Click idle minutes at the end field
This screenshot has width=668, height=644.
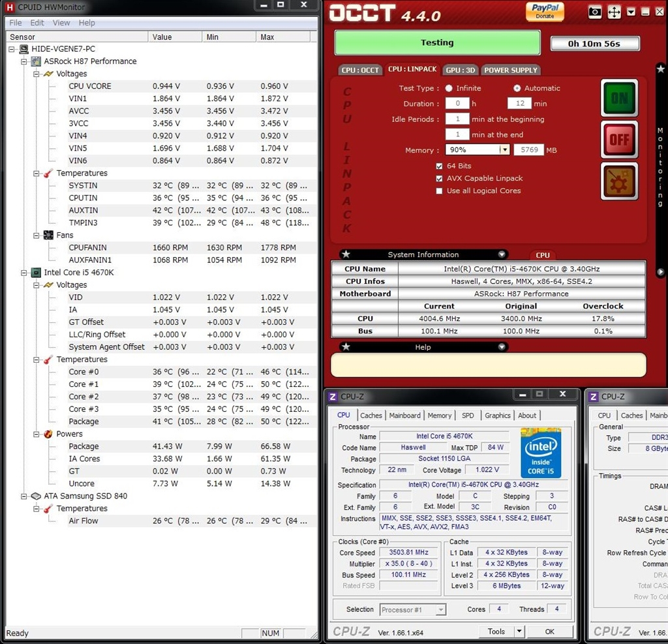tap(457, 134)
